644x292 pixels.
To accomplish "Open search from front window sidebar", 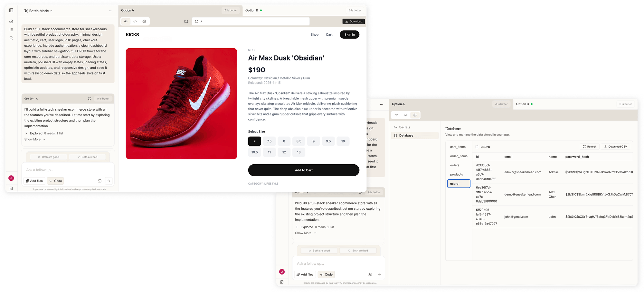I will point(11,38).
